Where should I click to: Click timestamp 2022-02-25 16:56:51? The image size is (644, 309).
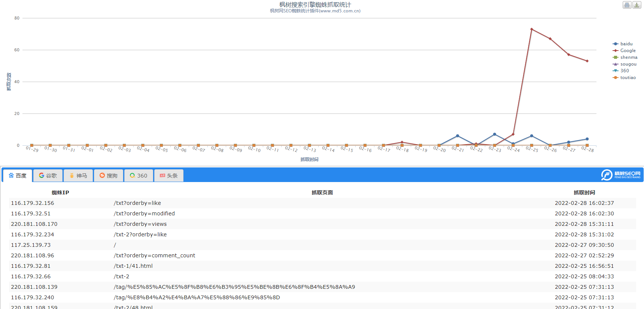[x=584, y=266]
